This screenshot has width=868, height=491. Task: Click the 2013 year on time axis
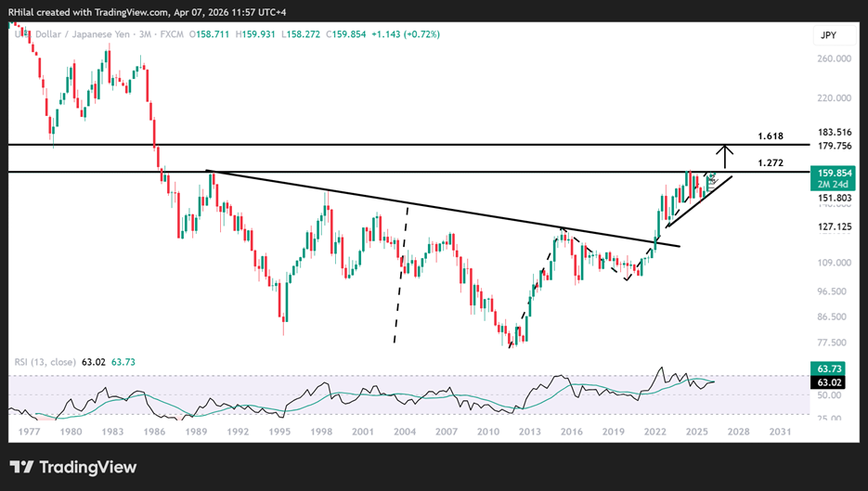(x=529, y=432)
